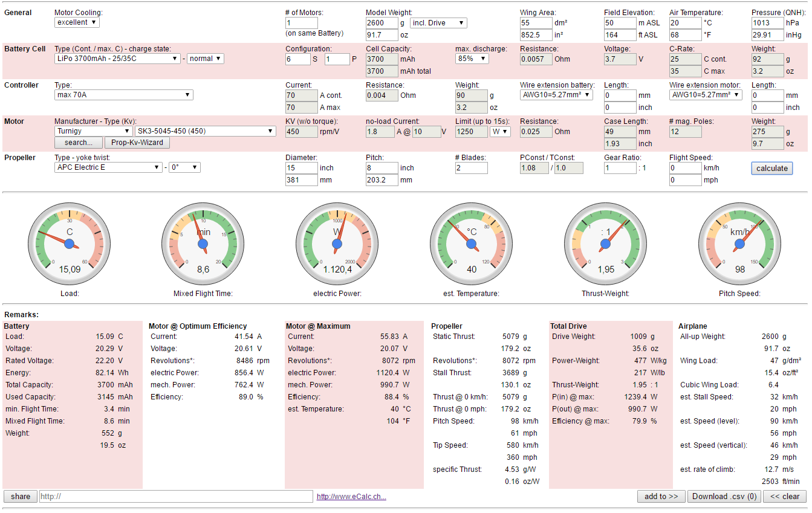Open the incl. Drive weight dropdown
The height and width of the screenshot is (513, 812).
[438, 23]
